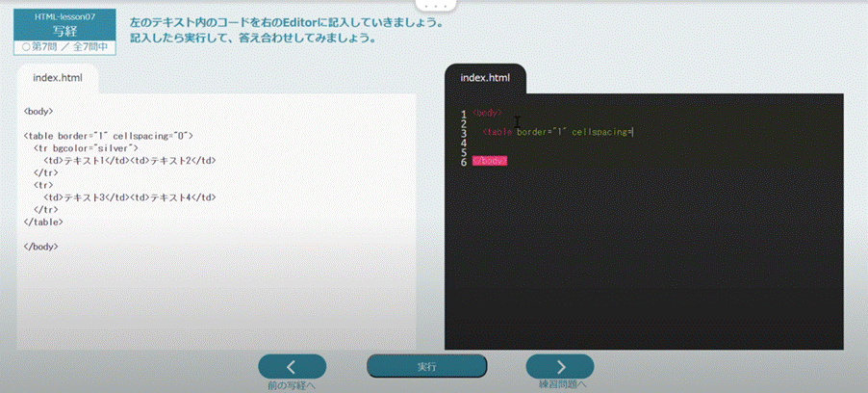The image size is (868, 393).
Task: Click line number 4 in editor gutter
Action: (464, 142)
